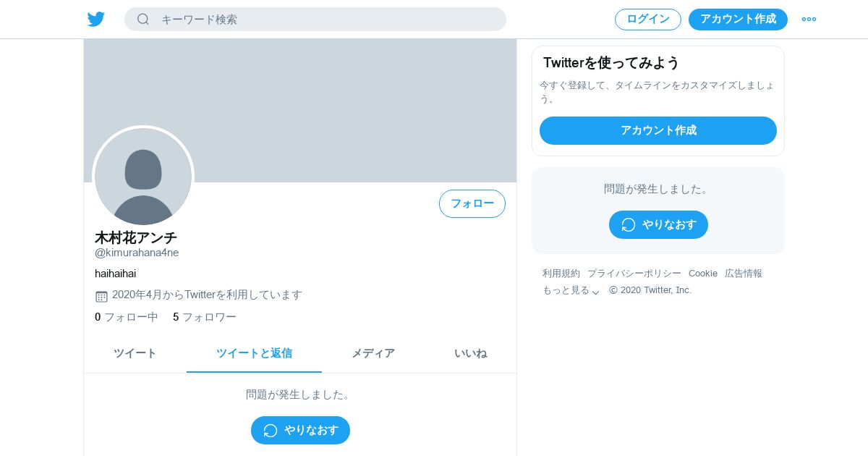Open the 5 フォロワー list link
868x456 pixels.
[205, 317]
